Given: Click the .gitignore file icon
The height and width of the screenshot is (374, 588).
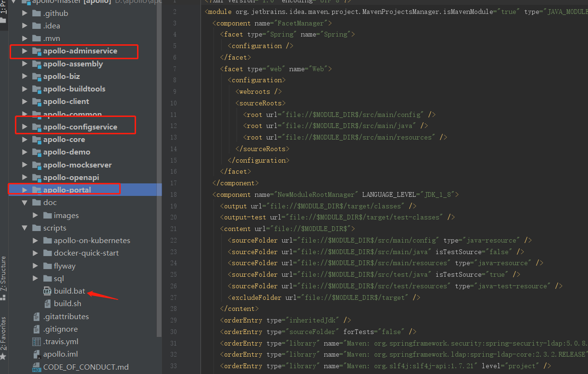Looking at the screenshot, I should pos(37,329).
